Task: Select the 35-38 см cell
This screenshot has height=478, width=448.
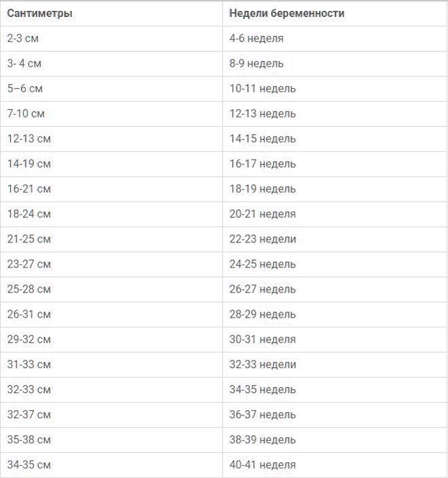Action: pyautogui.click(x=111, y=440)
